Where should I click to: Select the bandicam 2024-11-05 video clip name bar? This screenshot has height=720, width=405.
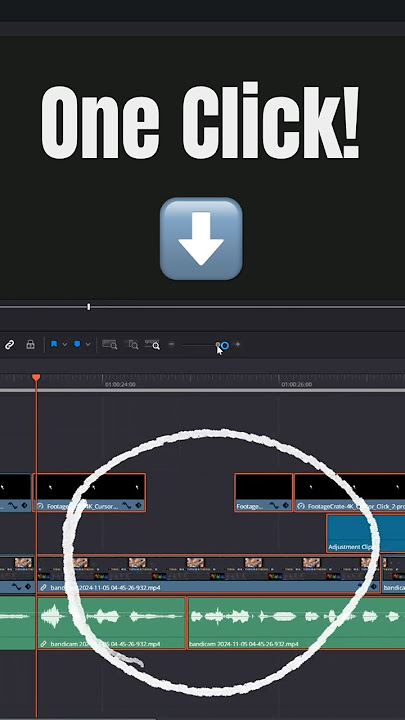point(208,587)
